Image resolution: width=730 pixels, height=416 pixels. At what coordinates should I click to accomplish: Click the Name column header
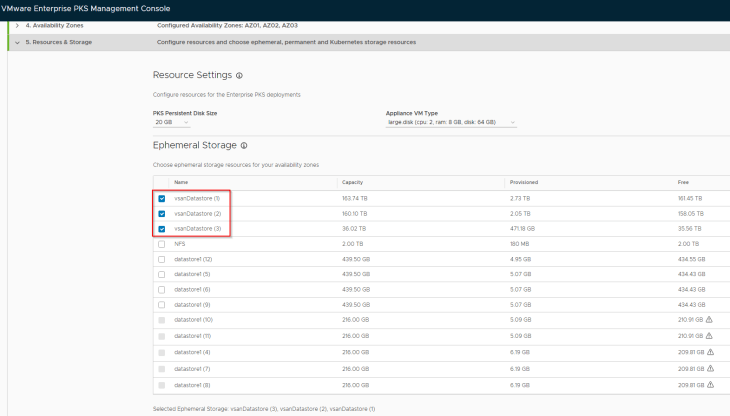click(181, 182)
